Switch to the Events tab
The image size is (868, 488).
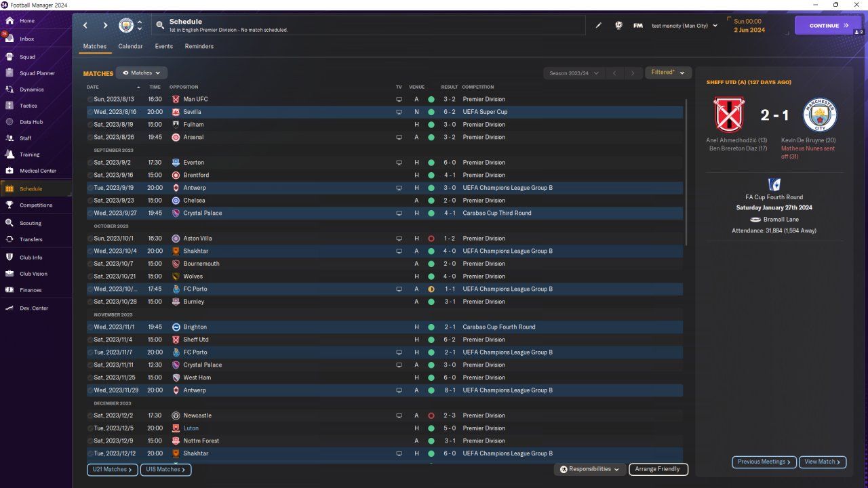tap(164, 47)
